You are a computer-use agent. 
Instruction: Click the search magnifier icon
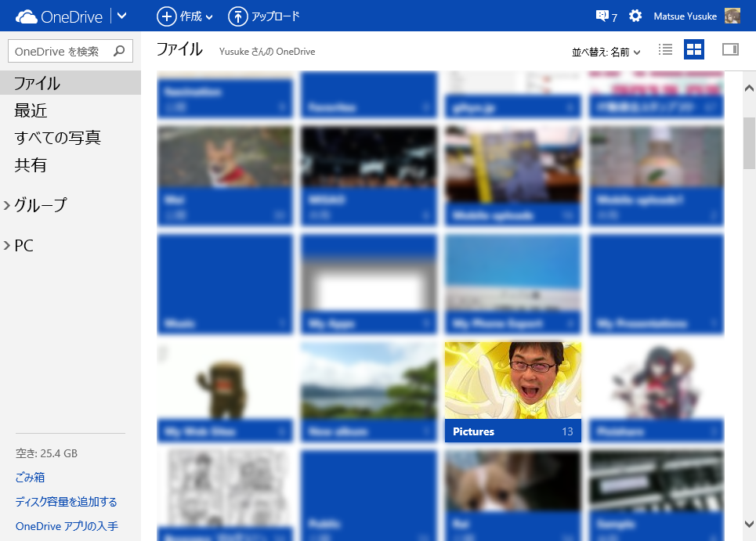(119, 52)
